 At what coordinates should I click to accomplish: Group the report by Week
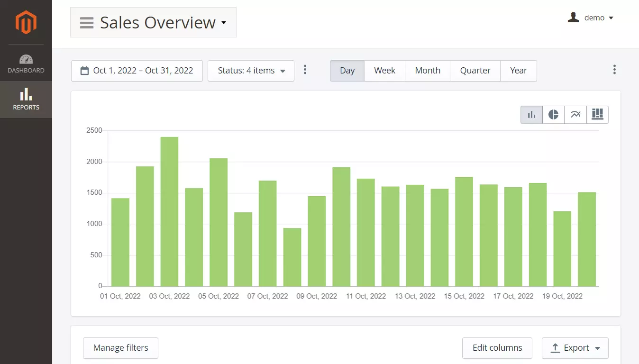pyautogui.click(x=384, y=71)
